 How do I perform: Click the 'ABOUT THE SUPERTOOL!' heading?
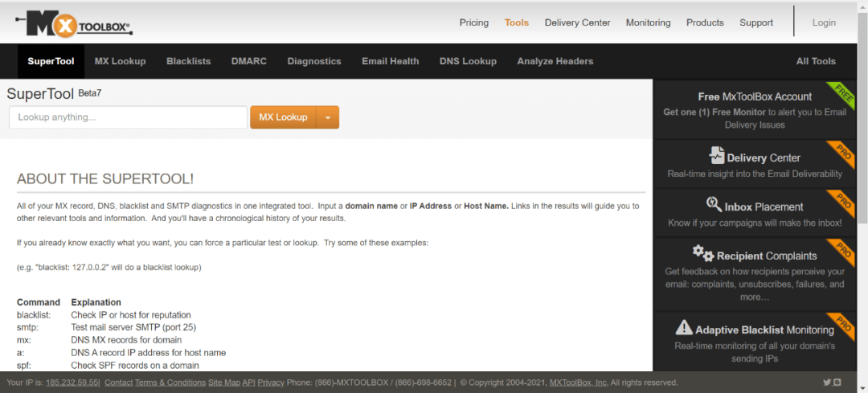tap(105, 178)
